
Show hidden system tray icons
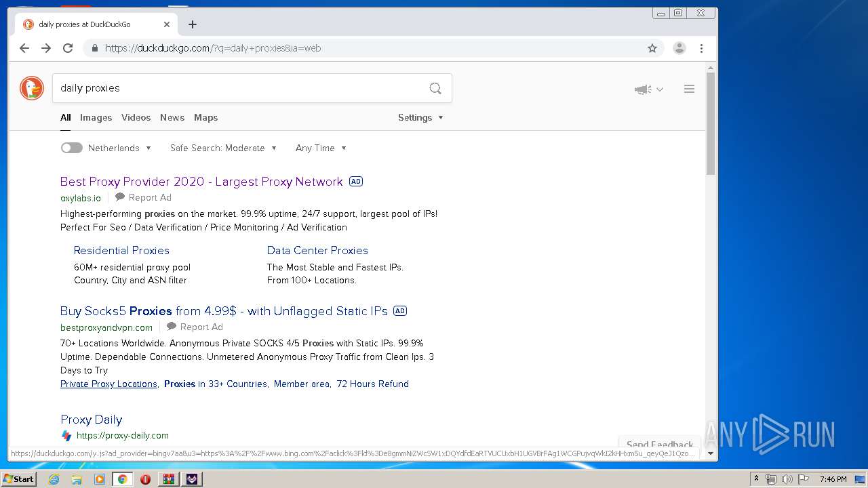756,479
